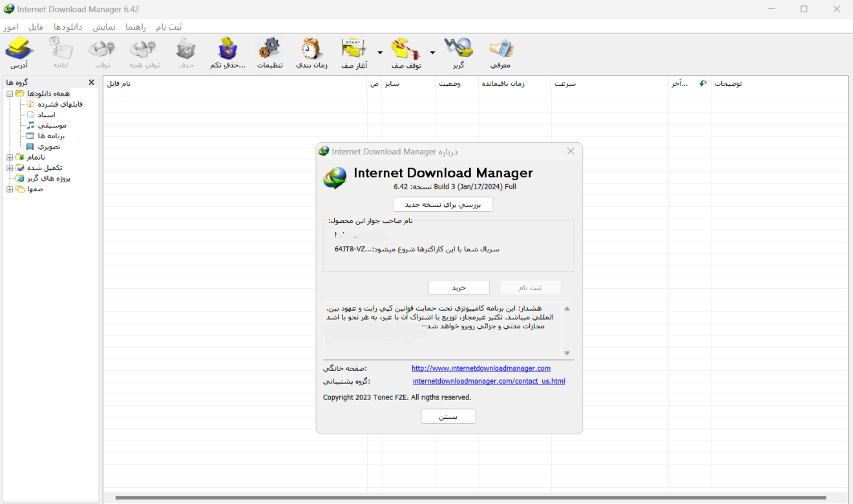Viewport: 853px width, 504px height.
Task: Click the ادامه (Resume) toolbar icon
Action: (61, 52)
